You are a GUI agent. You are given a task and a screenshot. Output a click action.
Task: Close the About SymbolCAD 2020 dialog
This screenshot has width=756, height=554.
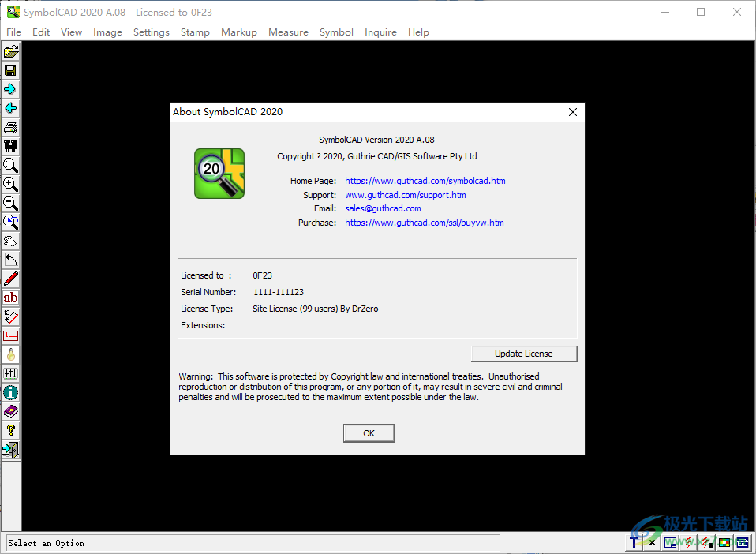click(x=573, y=112)
